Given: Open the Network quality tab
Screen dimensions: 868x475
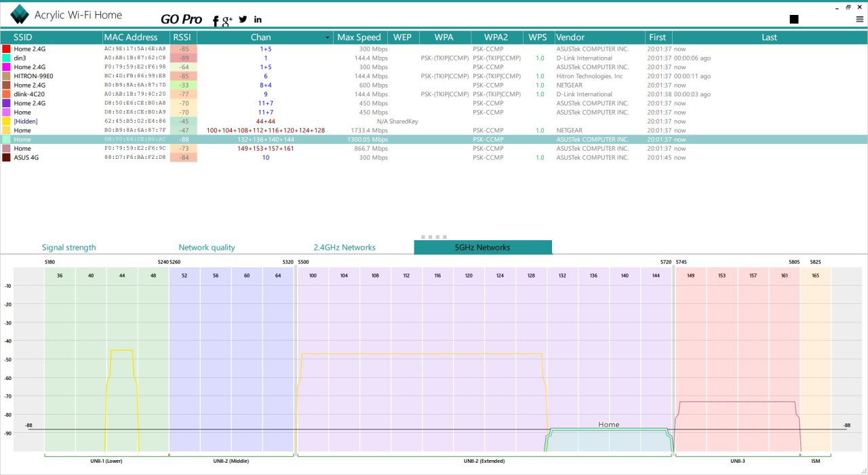Looking at the screenshot, I should pyautogui.click(x=206, y=248).
